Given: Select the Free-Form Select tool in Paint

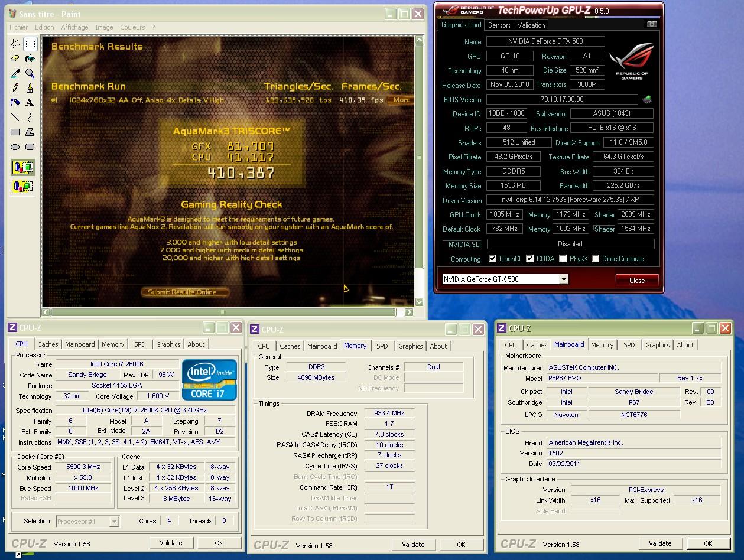Looking at the screenshot, I should [x=15, y=44].
